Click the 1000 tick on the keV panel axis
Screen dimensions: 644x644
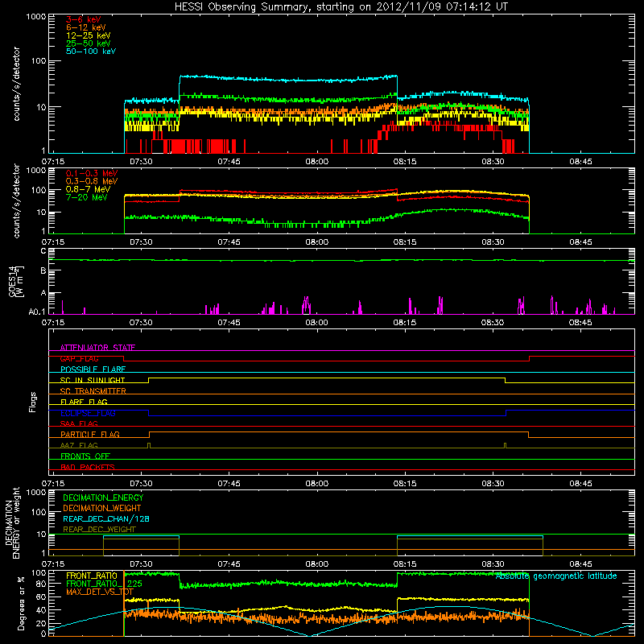pyautogui.click(x=36, y=17)
